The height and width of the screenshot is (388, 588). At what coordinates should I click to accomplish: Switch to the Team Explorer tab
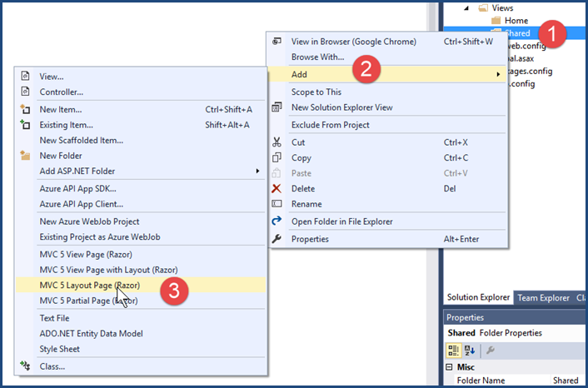click(x=543, y=298)
